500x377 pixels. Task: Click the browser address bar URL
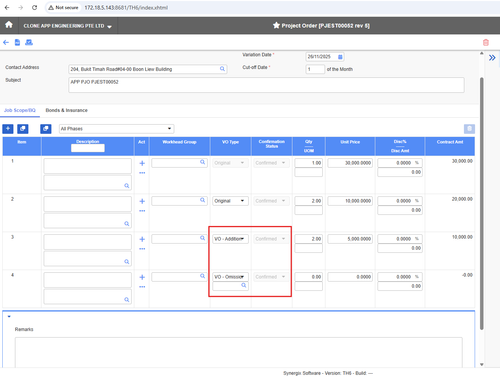coord(126,8)
